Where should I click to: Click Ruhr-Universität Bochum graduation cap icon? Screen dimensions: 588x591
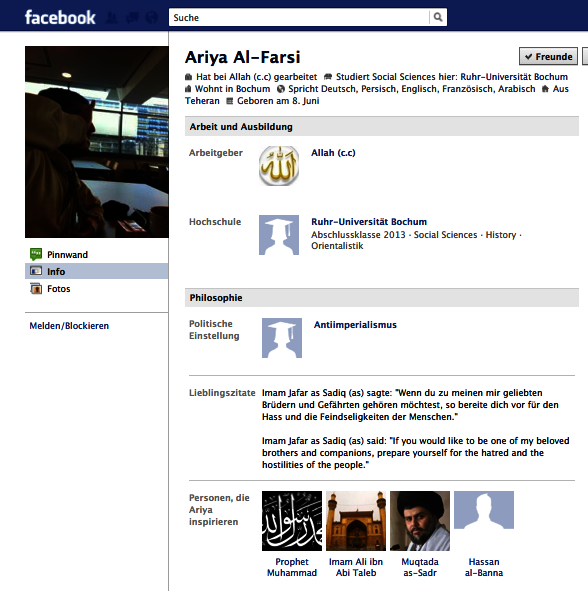click(x=279, y=235)
